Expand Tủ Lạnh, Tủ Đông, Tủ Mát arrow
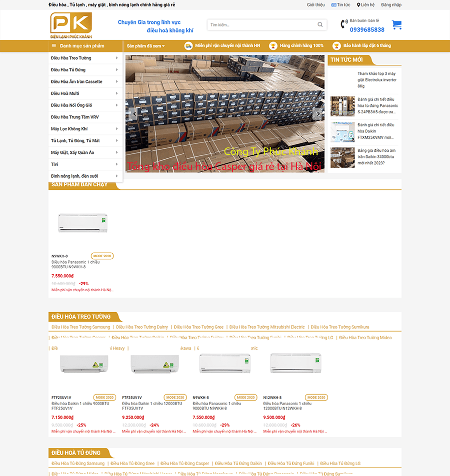Image resolution: width=450 pixels, height=476 pixels. click(116, 140)
